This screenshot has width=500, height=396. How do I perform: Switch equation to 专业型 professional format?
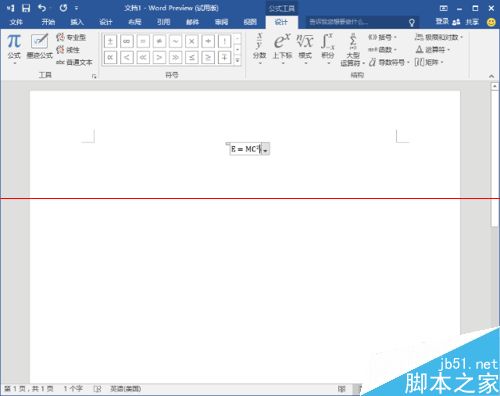[x=71, y=37]
